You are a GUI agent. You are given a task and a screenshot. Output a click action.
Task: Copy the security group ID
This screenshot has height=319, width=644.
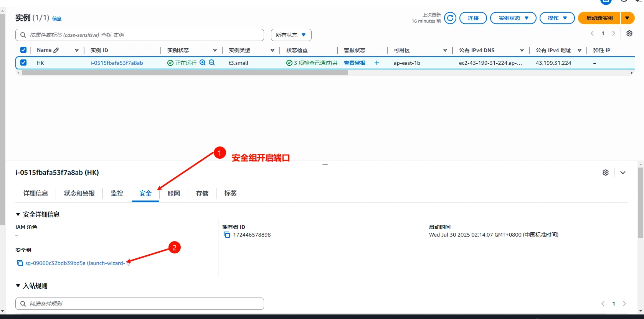(20, 263)
